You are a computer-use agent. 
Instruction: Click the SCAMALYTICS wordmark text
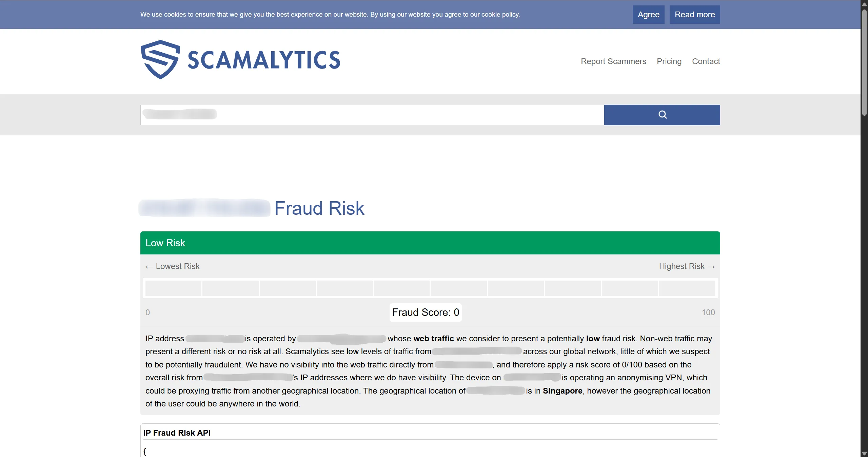click(264, 60)
